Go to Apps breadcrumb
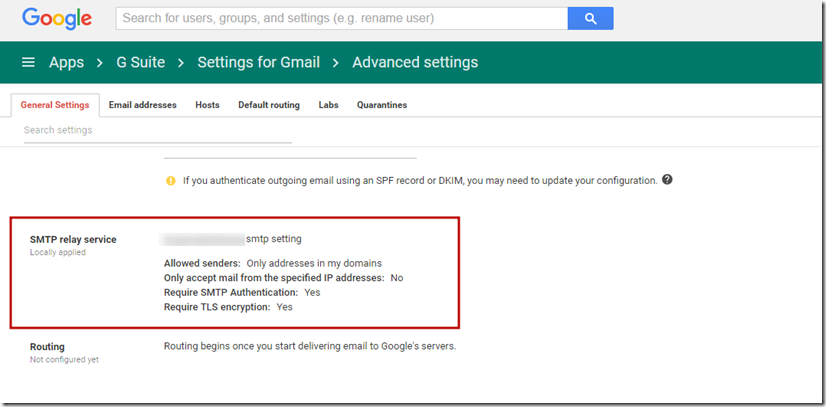 coord(66,63)
